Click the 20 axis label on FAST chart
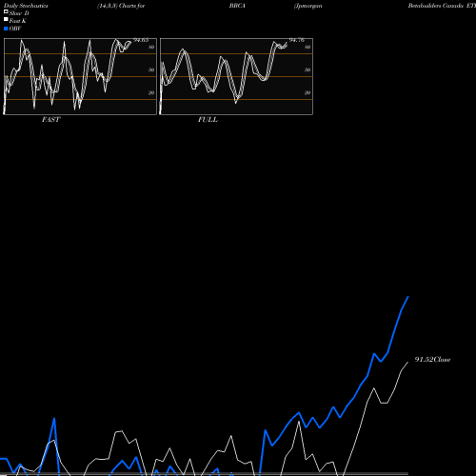 (151, 92)
